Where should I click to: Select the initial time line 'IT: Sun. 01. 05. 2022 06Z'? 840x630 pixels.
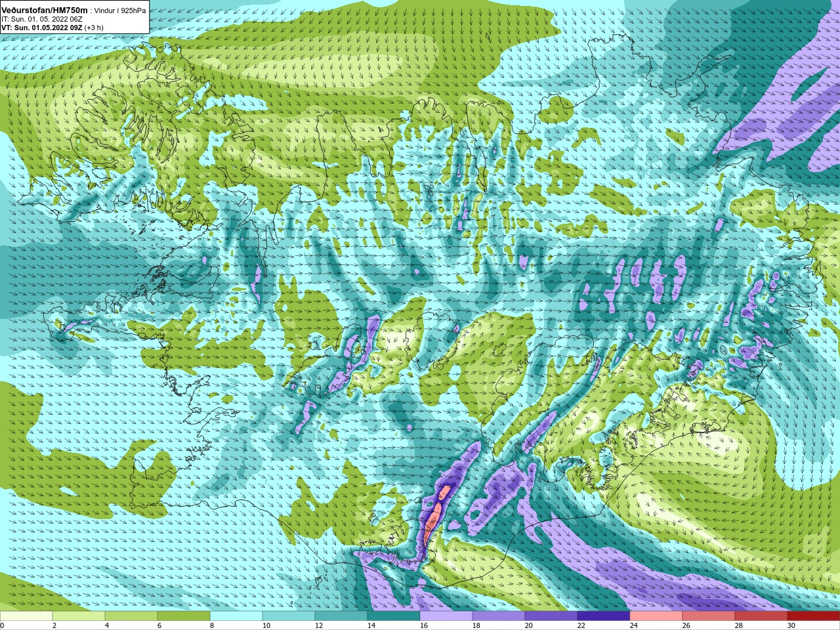(x=41, y=19)
